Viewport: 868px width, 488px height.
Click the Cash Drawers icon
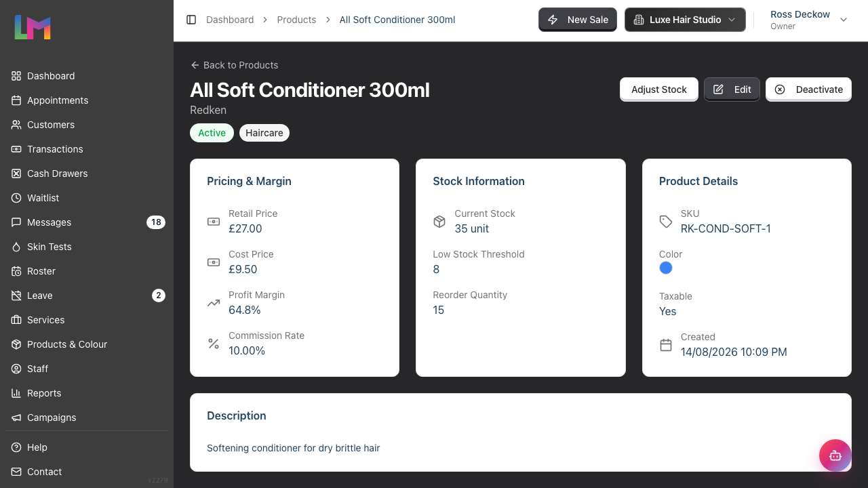[x=16, y=174]
